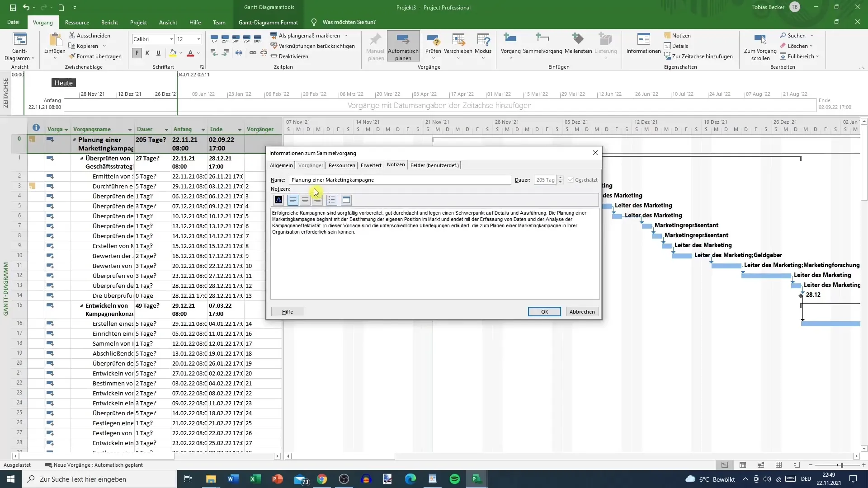
Task: Indent the selected task
Action: point(225,53)
